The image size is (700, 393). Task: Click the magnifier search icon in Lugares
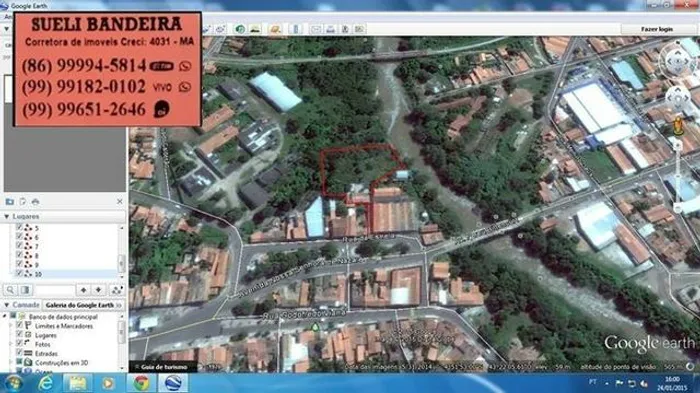10,290
